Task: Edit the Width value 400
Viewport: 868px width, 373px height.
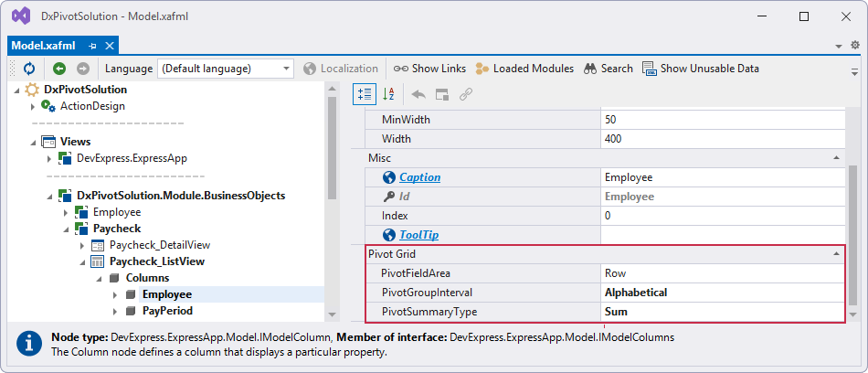Action: coord(723,139)
